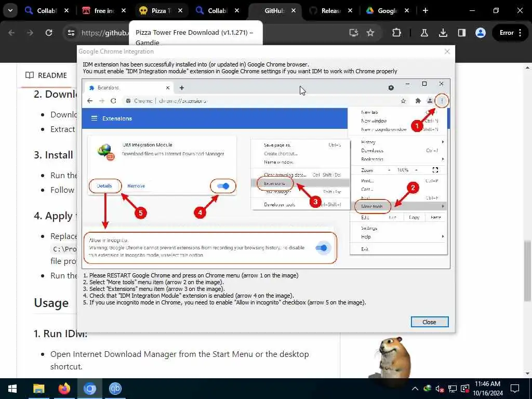Viewport: 532px width, 399px height.
Task: Dismiss Google Chrome Integration dialog with X
Action: [447, 51]
